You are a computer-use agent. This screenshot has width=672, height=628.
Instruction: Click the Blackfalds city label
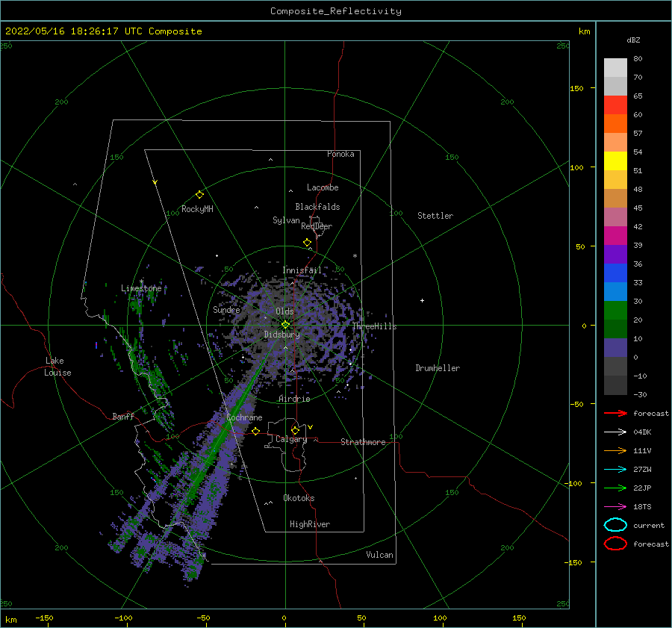pos(317,207)
